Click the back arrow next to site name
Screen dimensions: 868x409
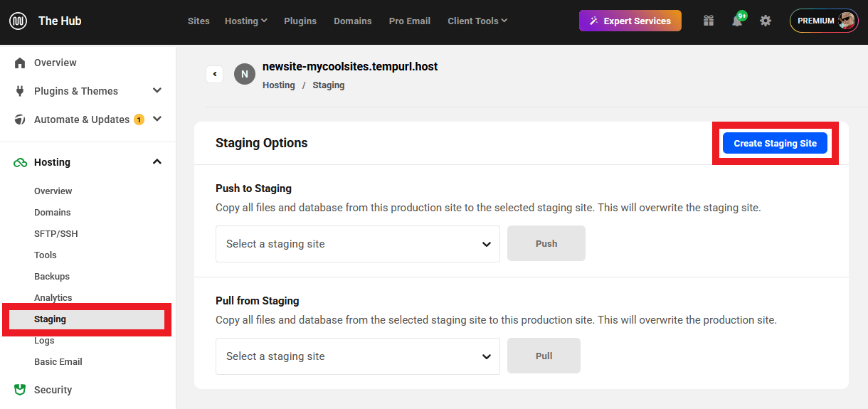(215, 74)
